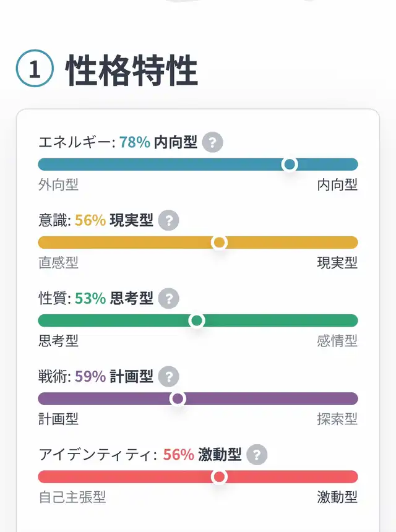Screen dimensions: 396x532
Task: Select the 感情型 label under the green bar
Action: pos(337,340)
